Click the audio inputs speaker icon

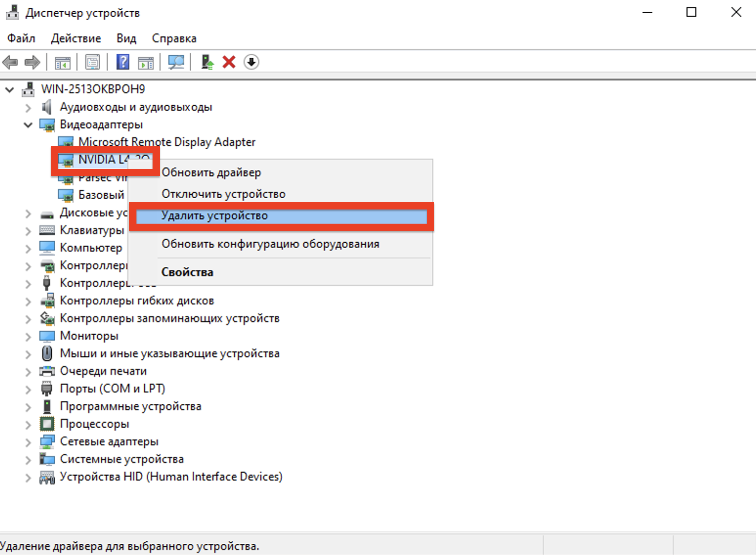[47, 107]
